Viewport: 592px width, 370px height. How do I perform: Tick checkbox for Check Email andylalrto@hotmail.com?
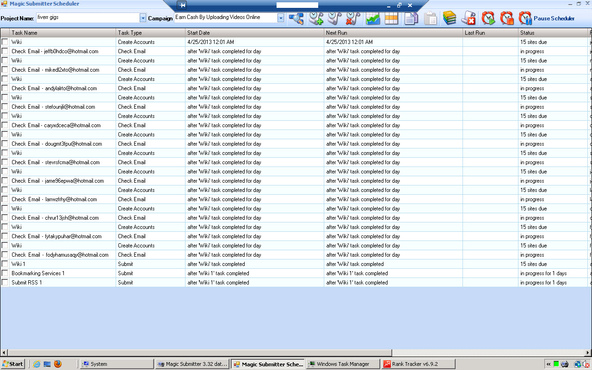click(x=5, y=88)
